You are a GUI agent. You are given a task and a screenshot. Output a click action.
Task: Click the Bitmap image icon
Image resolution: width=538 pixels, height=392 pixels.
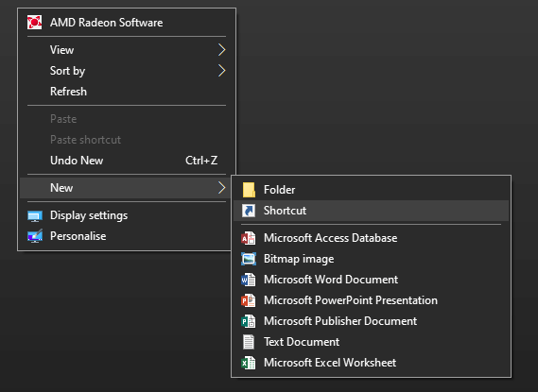pos(249,259)
